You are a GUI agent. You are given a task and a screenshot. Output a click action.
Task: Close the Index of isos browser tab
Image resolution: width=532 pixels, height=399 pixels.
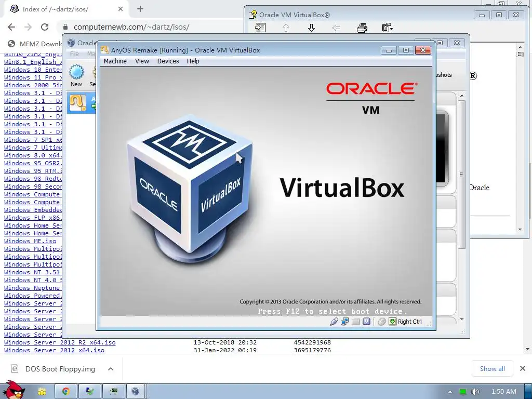[x=121, y=9]
